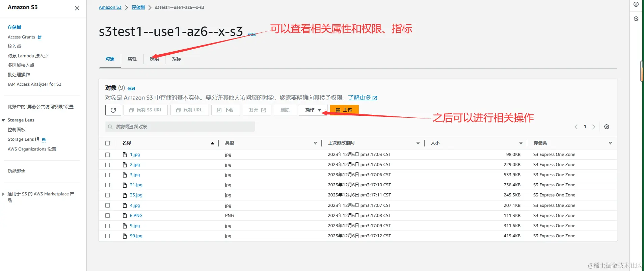
Task: Open the 1.jpg object link
Action: click(135, 155)
